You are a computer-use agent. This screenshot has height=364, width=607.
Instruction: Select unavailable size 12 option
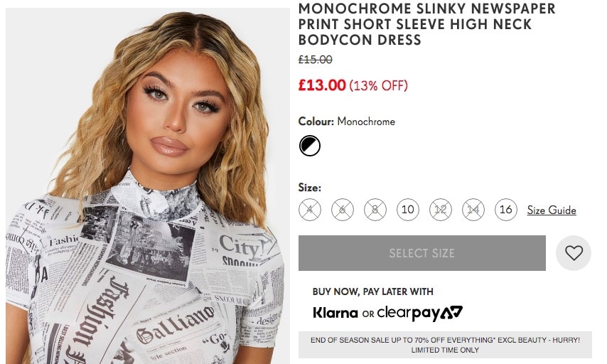pos(440,210)
